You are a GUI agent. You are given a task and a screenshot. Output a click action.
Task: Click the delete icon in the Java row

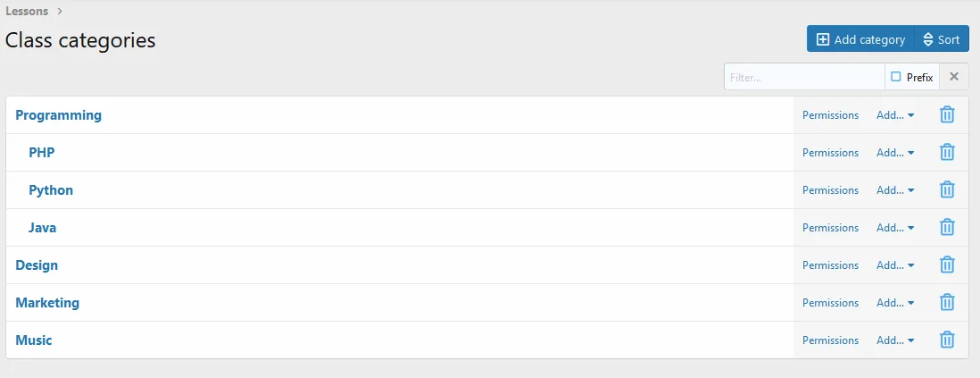947,228
